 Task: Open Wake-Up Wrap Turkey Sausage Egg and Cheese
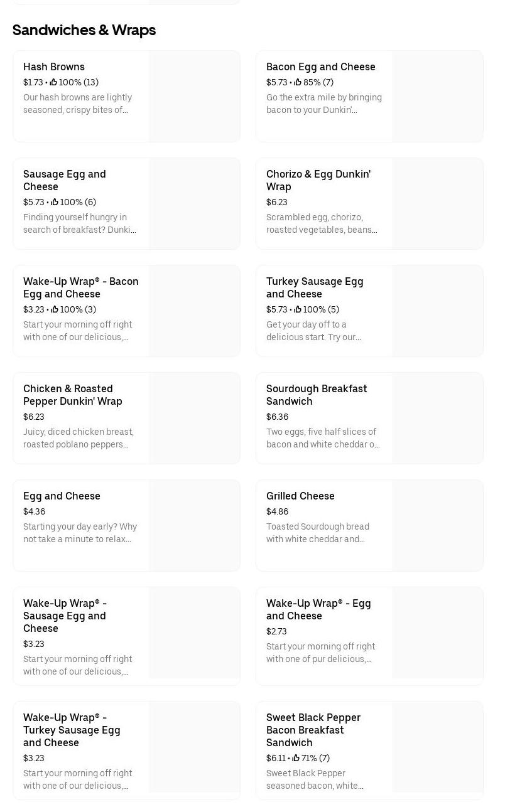[x=72, y=730]
